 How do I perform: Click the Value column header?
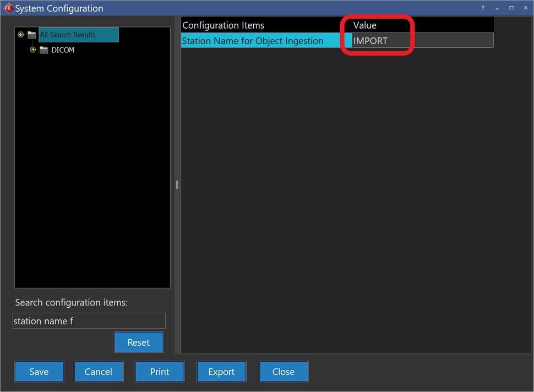click(365, 25)
